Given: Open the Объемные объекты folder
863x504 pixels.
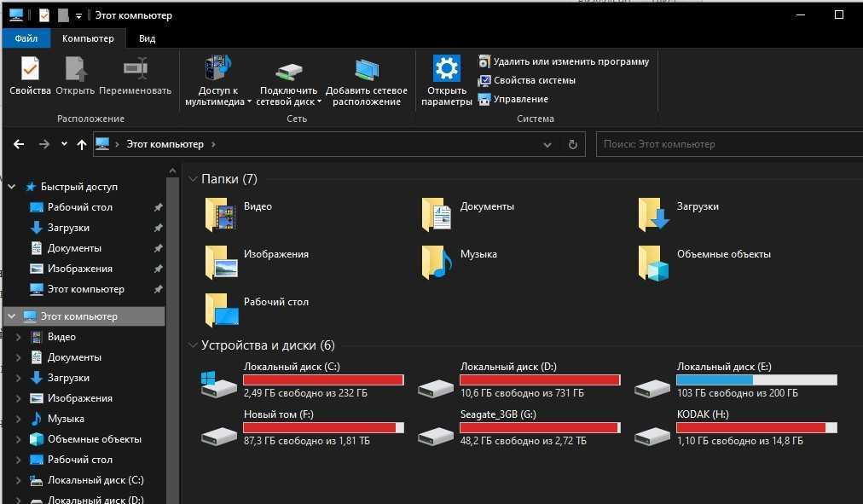Looking at the screenshot, I should point(654,263).
